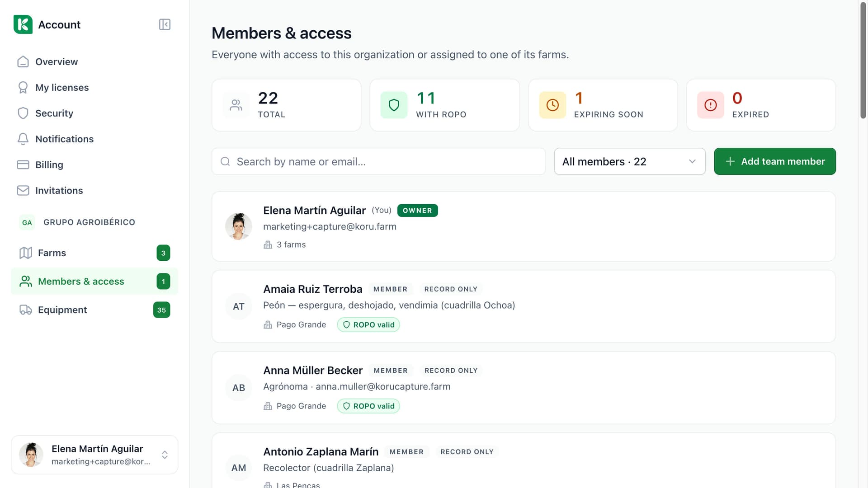Viewport: 868px width, 488px height.
Task: Click the Koru K logo
Action: [x=23, y=24]
